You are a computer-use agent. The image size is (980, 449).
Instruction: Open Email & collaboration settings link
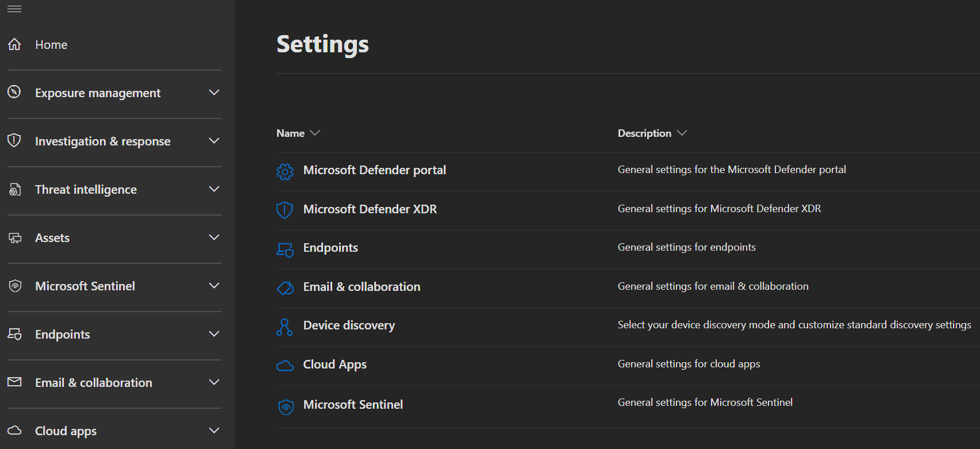[362, 287]
